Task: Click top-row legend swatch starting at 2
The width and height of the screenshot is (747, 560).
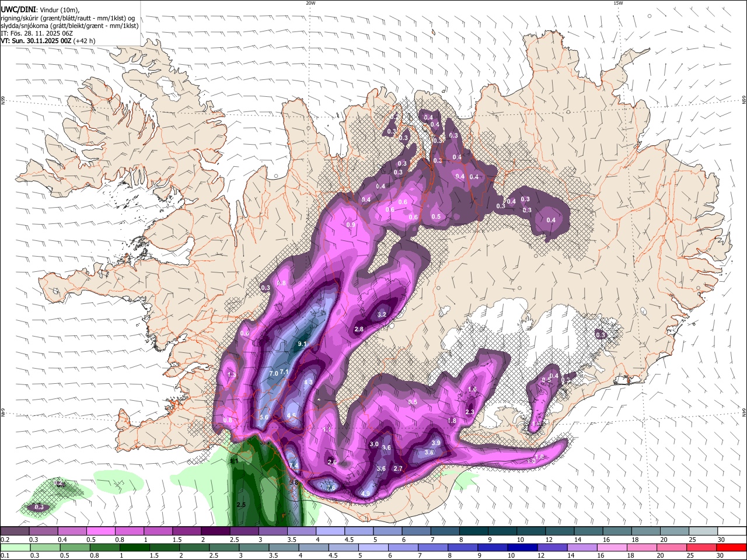Action: pyautogui.click(x=215, y=531)
